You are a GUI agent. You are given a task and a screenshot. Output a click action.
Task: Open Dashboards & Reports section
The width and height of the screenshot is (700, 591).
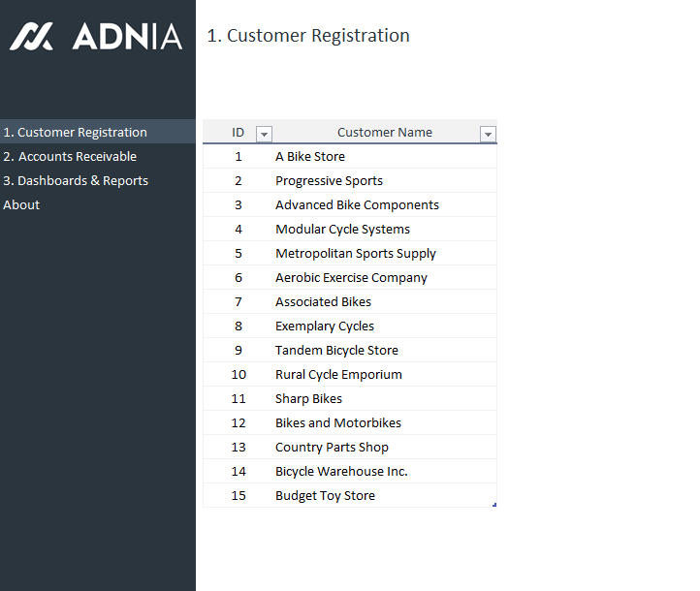click(76, 181)
